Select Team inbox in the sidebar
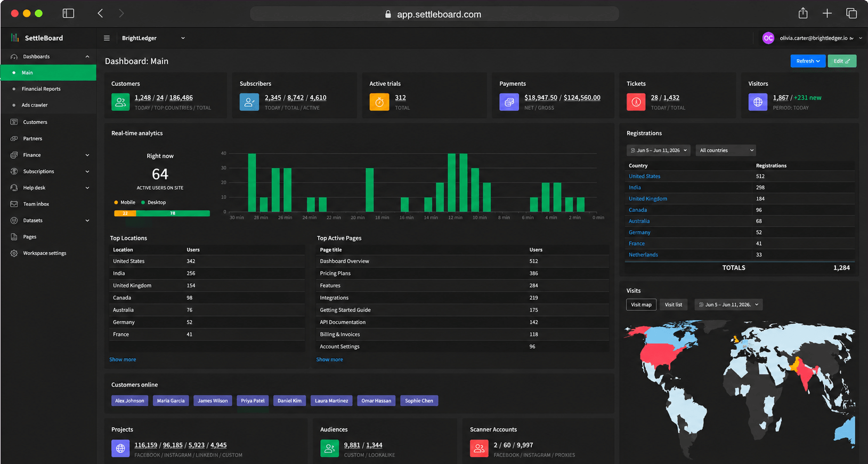 point(36,204)
